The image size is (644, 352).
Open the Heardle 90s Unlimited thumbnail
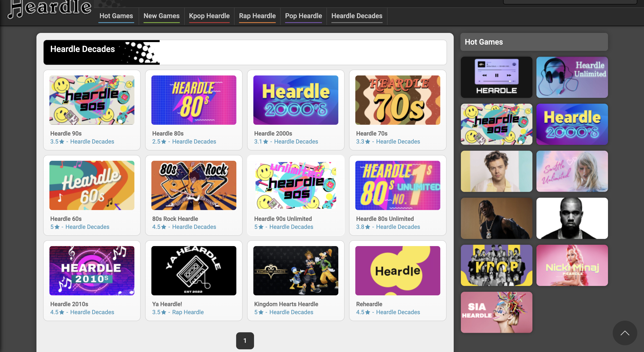click(x=296, y=185)
